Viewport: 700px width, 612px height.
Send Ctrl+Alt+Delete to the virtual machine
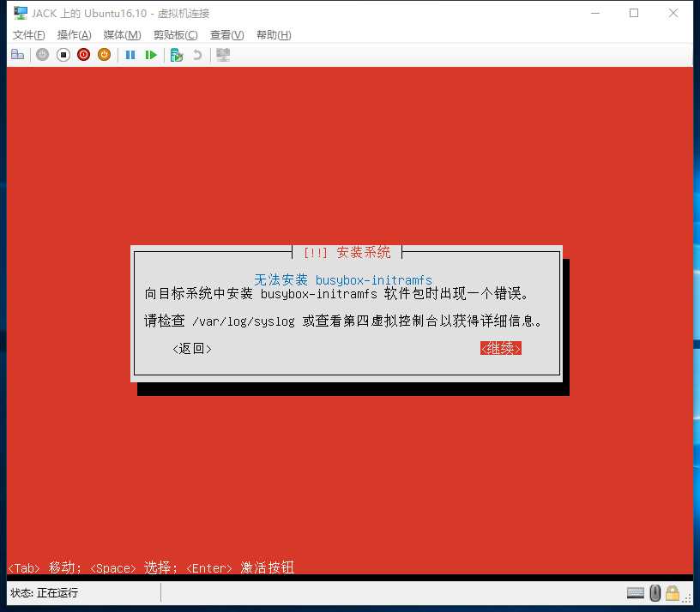[x=17, y=54]
